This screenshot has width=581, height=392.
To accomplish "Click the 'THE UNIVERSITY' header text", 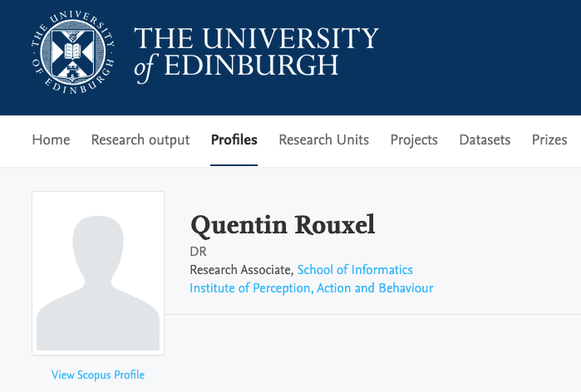I will [x=256, y=38].
